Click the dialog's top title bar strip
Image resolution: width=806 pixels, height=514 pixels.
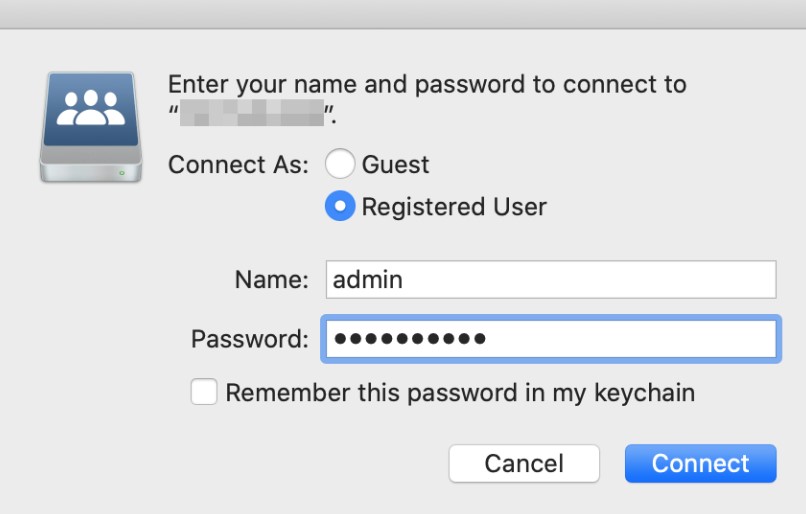point(403,14)
